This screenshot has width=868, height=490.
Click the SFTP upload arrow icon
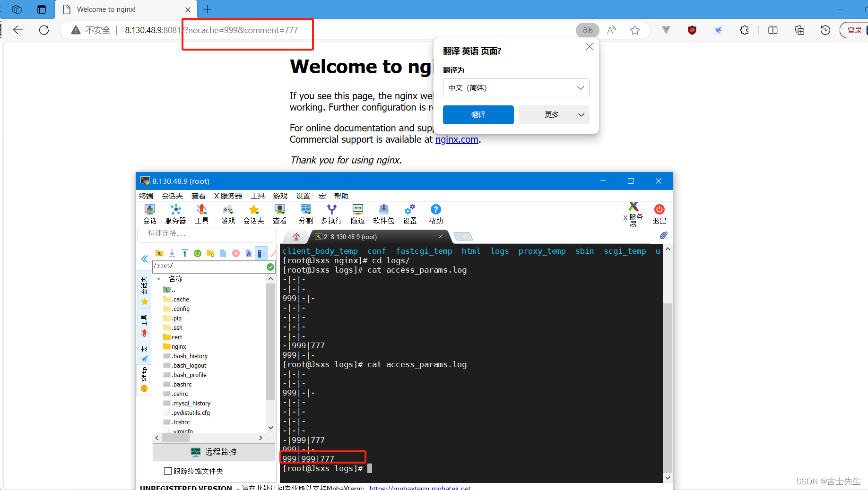click(185, 253)
